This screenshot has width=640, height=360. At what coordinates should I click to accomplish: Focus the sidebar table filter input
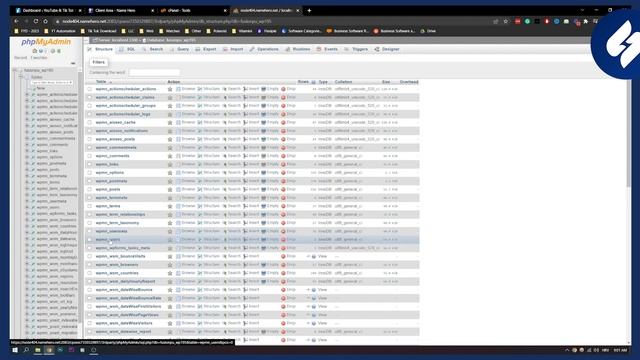[52, 82]
